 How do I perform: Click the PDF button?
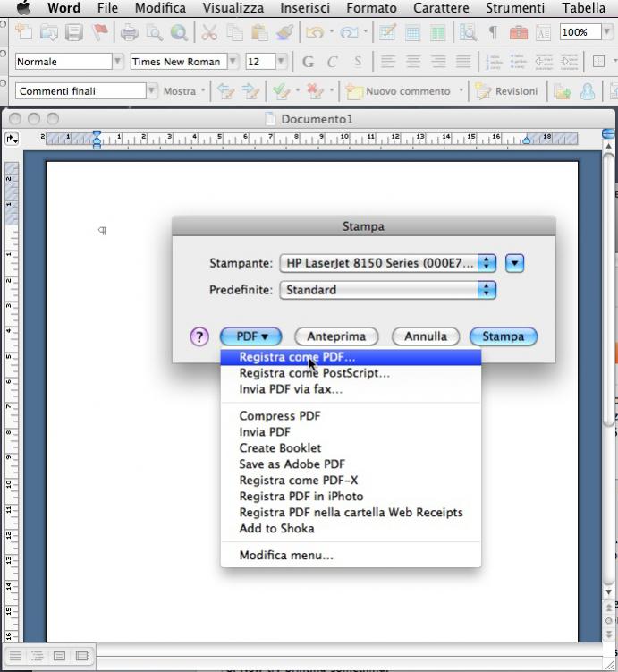tap(251, 336)
